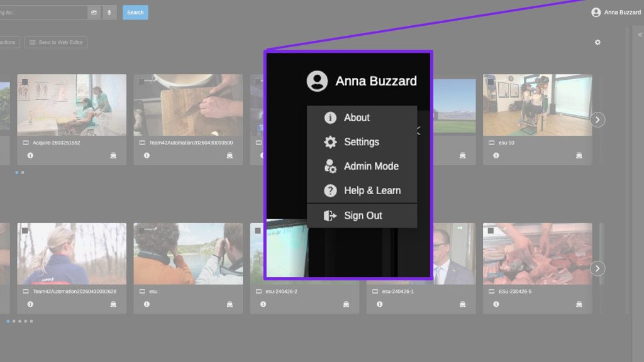Click the title text Team42Automation20260430092628

click(74, 292)
